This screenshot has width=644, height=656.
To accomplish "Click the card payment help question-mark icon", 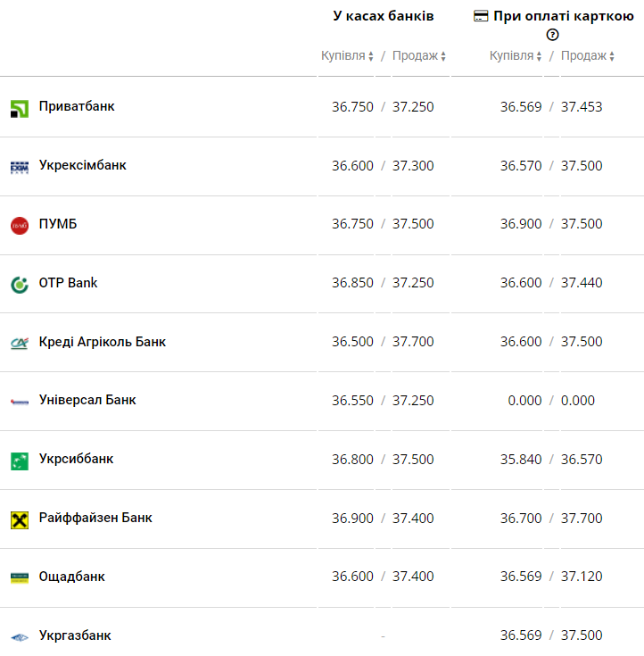I will coord(552,35).
